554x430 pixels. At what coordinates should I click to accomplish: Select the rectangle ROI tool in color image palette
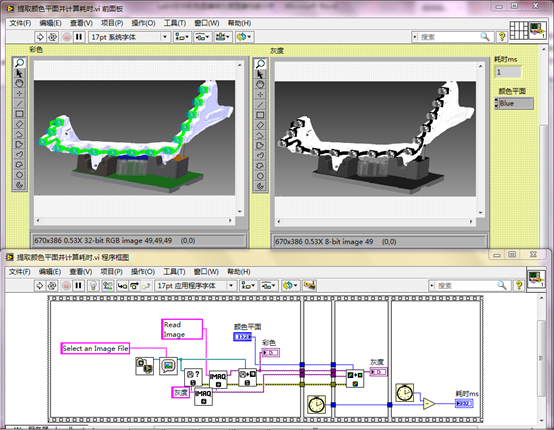tap(19, 114)
